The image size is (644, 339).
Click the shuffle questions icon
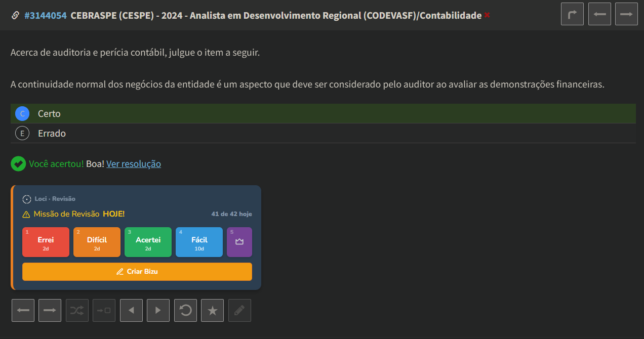pos(77,310)
